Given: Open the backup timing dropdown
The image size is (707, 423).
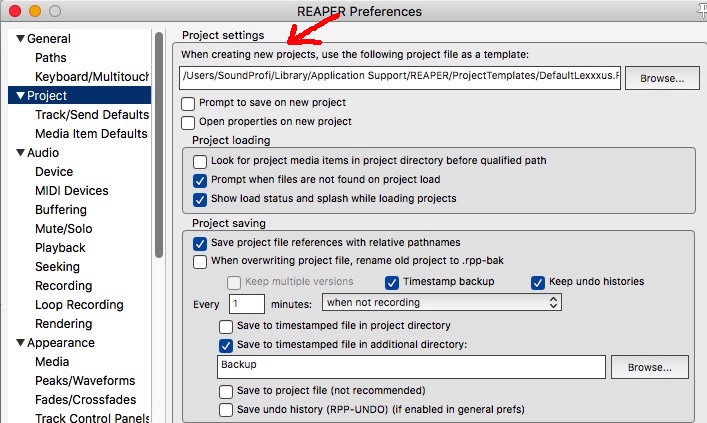Looking at the screenshot, I should (x=443, y=302).
